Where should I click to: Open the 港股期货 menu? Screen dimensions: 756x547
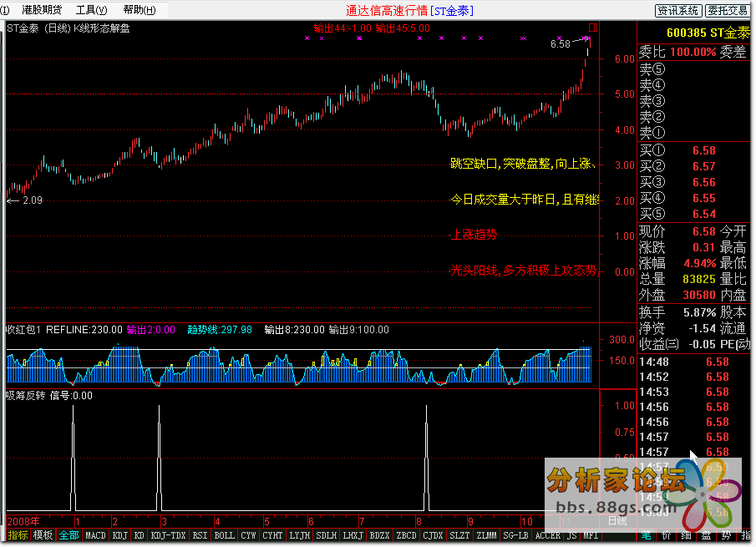tap(42, 10)
